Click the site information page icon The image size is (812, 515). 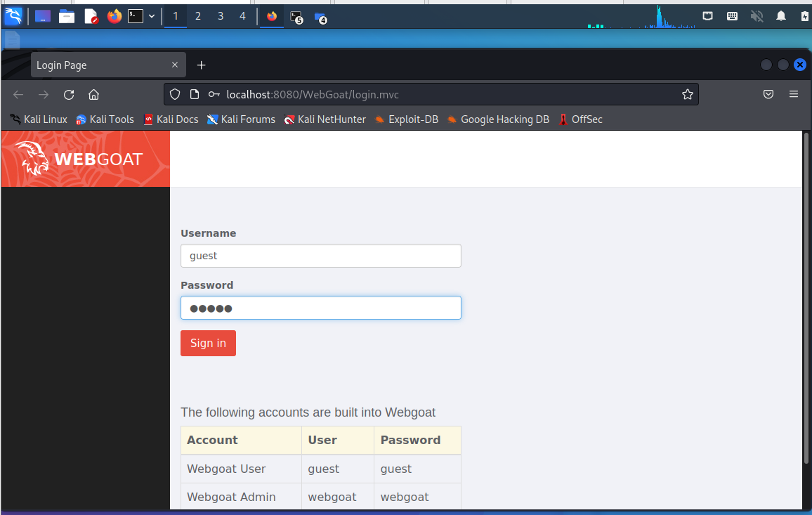coord(194,94)
